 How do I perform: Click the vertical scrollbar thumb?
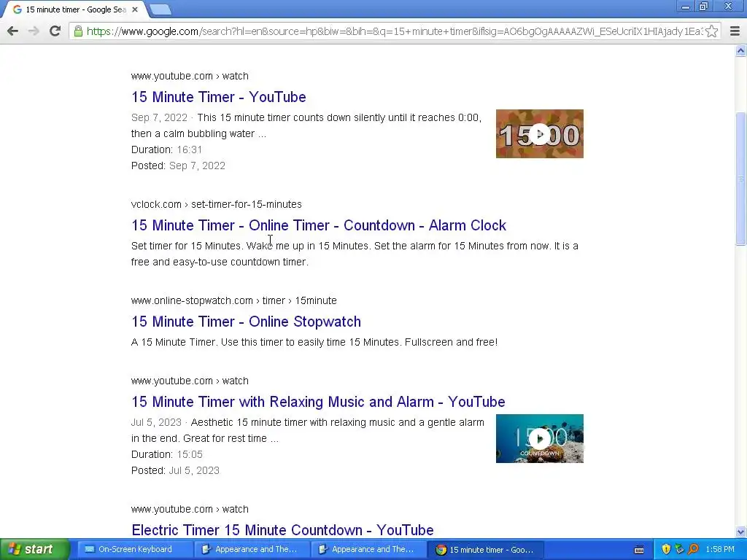coord(741,179)
